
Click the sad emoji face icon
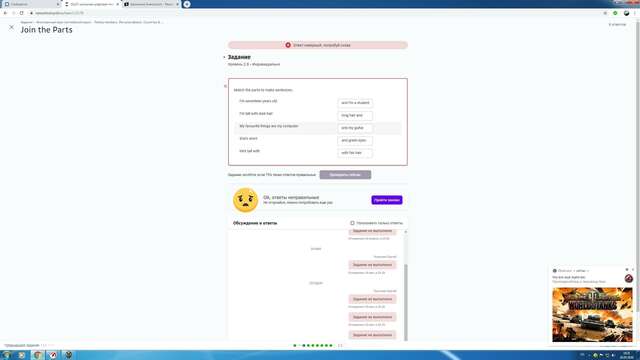coord(245,200)
